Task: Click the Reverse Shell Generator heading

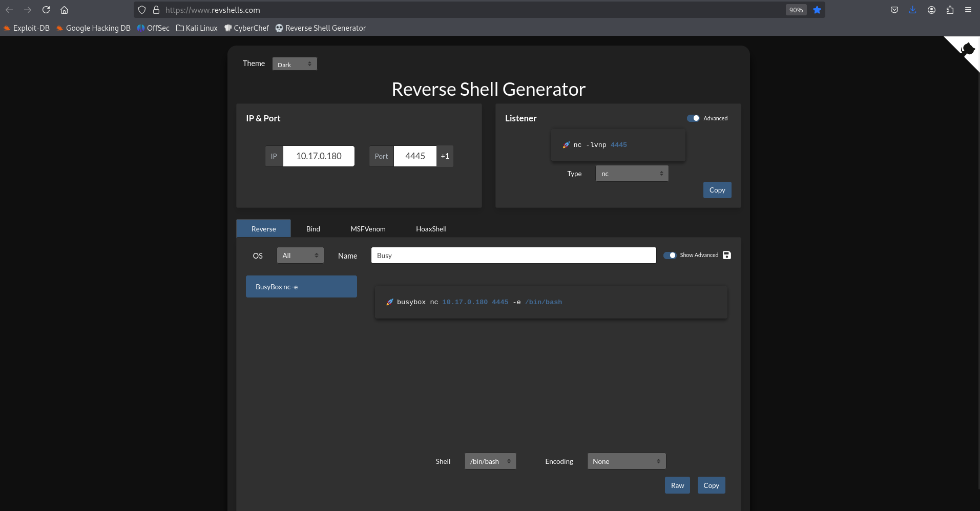Action: pos(488,89)
